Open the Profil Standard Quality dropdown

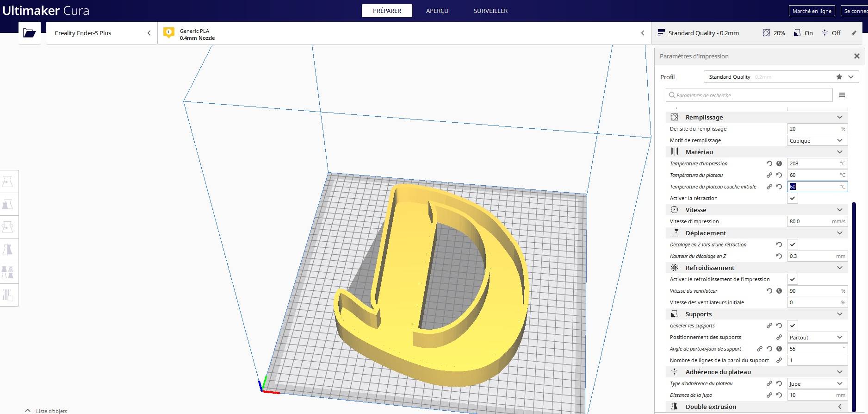pos(781,77)
